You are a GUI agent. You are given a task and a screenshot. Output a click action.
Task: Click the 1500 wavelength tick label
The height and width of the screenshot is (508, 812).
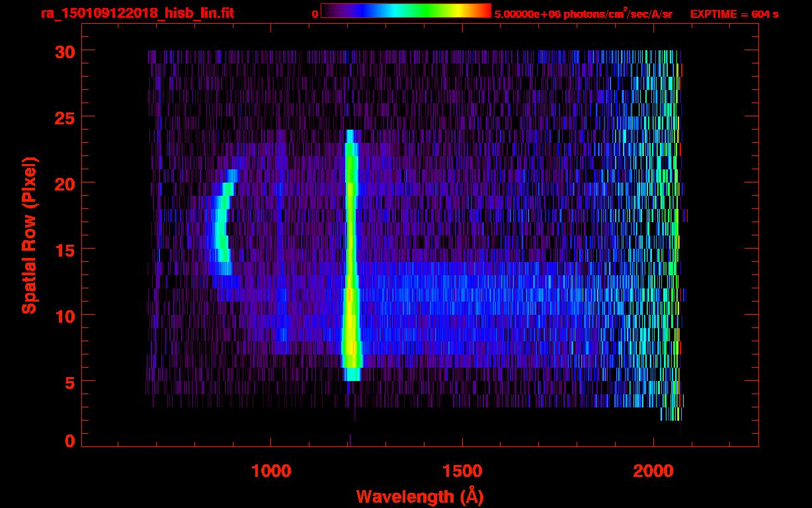pos(462,471)
